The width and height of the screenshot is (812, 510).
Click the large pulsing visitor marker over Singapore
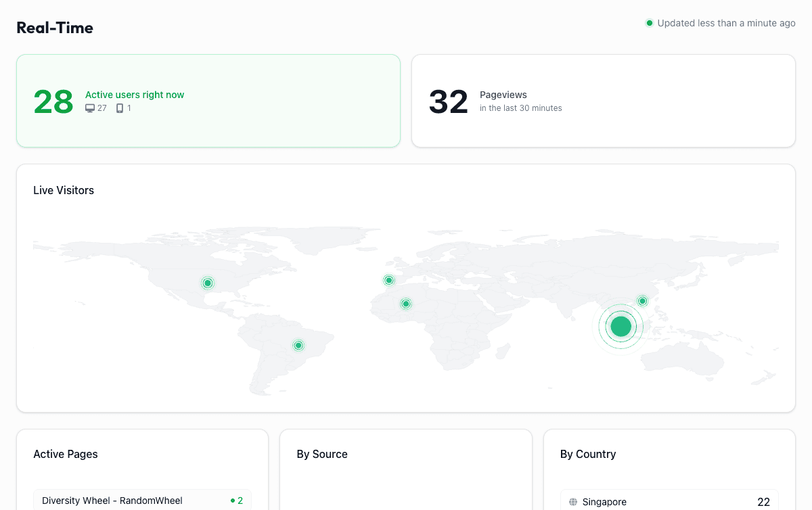[x=620, y=326]
